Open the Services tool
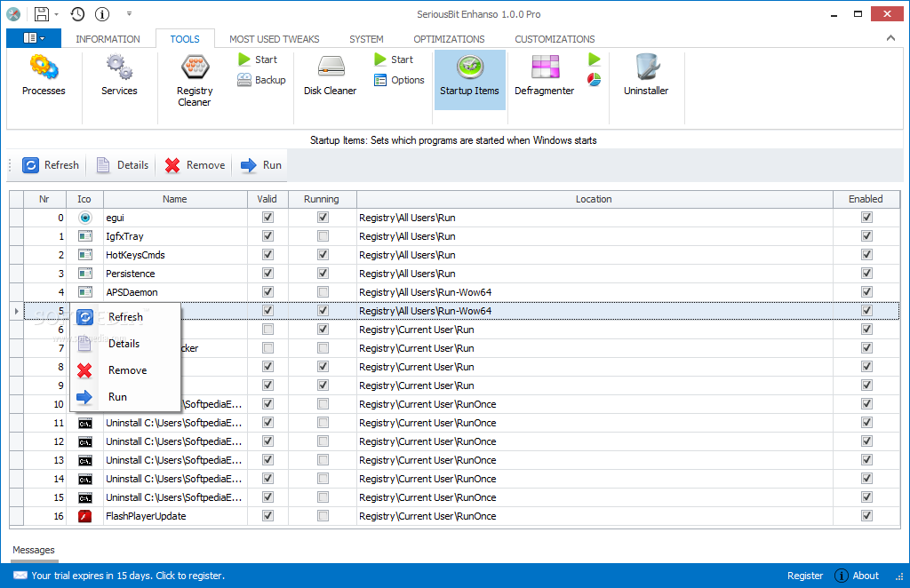Screen dimensions: 910x588 (119, 75)
